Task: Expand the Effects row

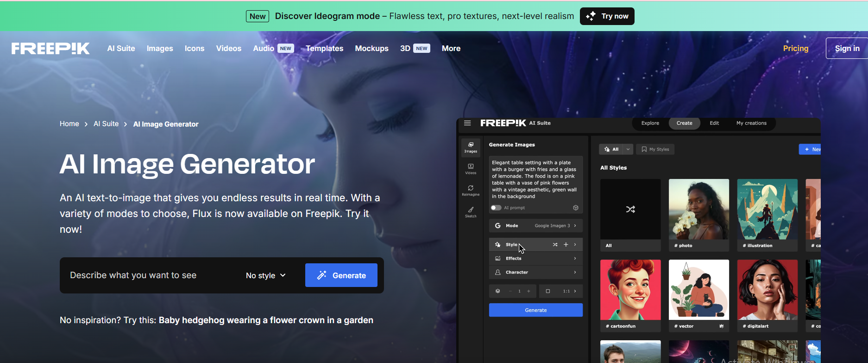Action: (x=536, y=258)
